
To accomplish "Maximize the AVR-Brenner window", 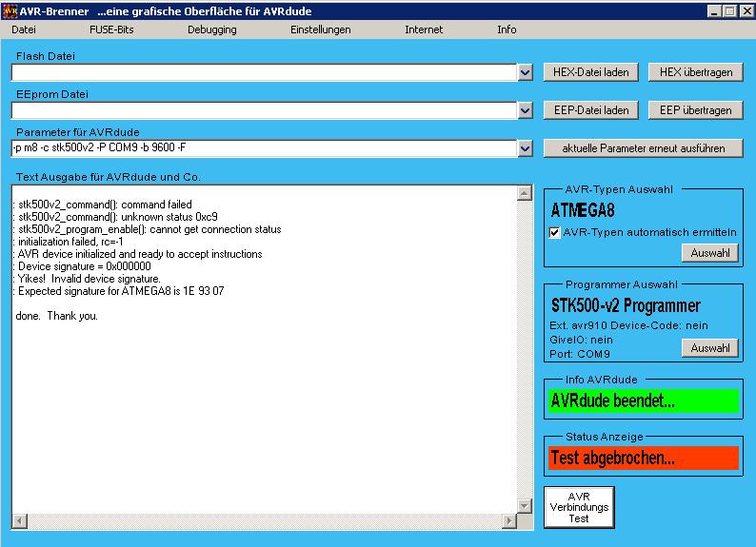I will tap(730, 11).
